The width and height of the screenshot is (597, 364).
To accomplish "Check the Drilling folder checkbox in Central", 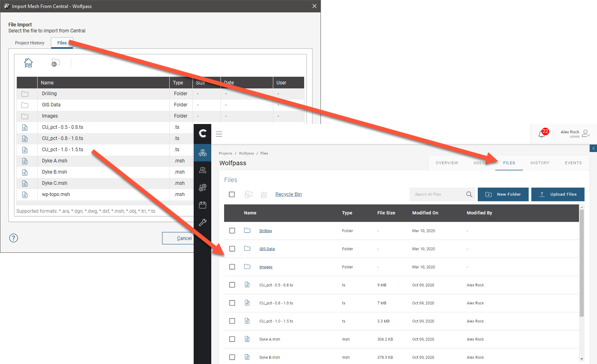I will pyautogui.click(x=232, y=231).
